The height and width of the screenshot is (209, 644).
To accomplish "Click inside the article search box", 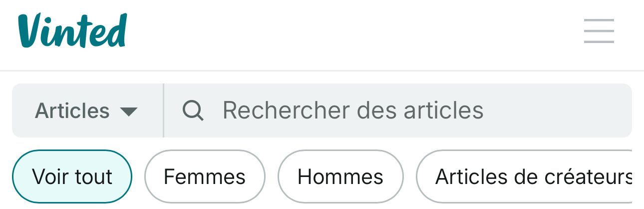I will point(398,110).
